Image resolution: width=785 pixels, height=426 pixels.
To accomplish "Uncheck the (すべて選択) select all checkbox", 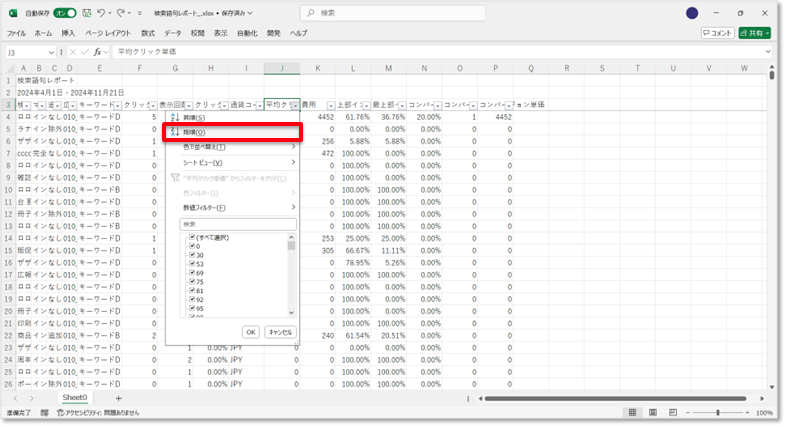I will (x=192, y=237).
